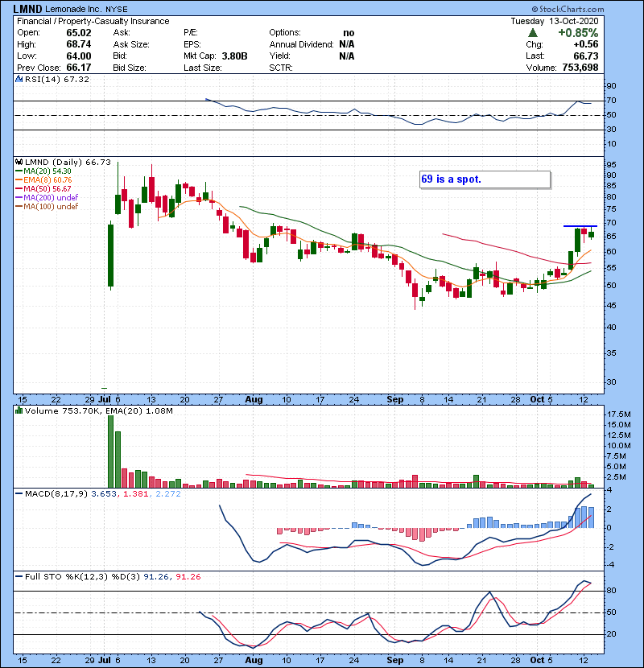This screenshot has width=644, height=668.
Task: Click the candlestick icon before LMND (Daily)
Action: (19, 163)
